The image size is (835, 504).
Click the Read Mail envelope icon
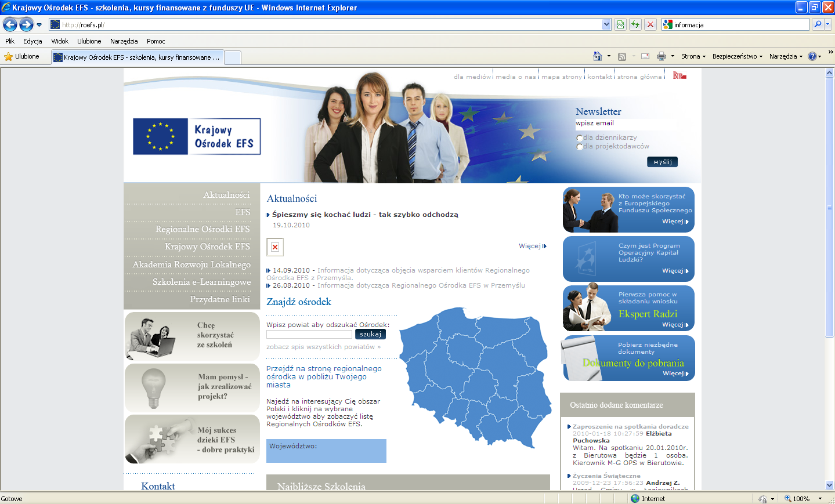tap(645, 56)
